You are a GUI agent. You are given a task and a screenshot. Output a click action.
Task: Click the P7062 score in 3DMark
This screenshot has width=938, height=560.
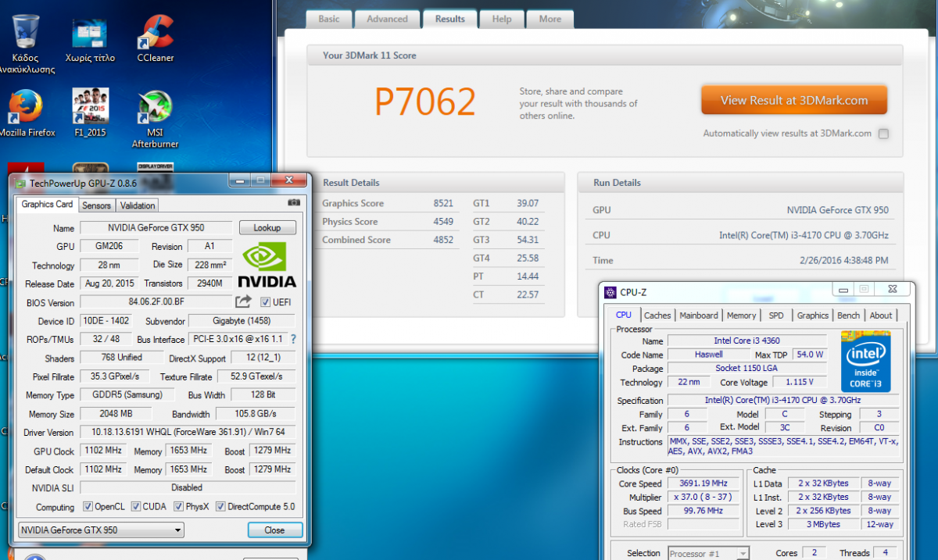tap(424, 102)
